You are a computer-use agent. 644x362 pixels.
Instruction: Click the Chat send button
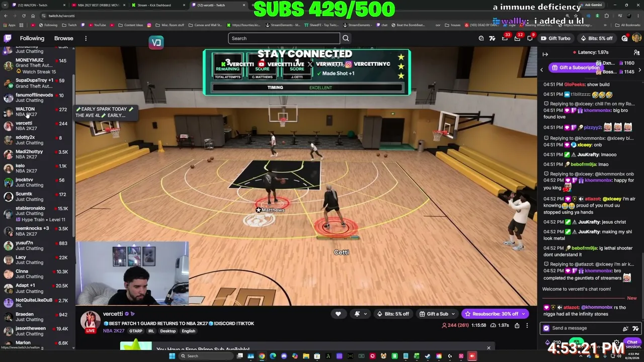632,342
